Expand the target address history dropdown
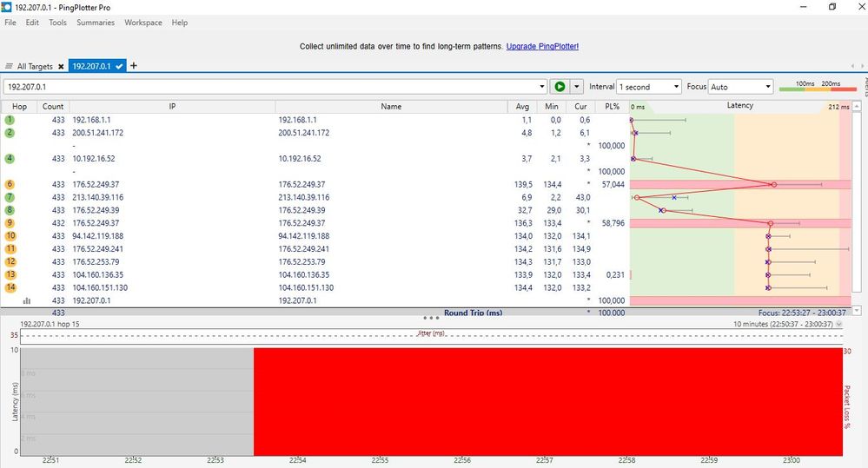The width and height of the screenshot is (868, 468). point(542,87)
